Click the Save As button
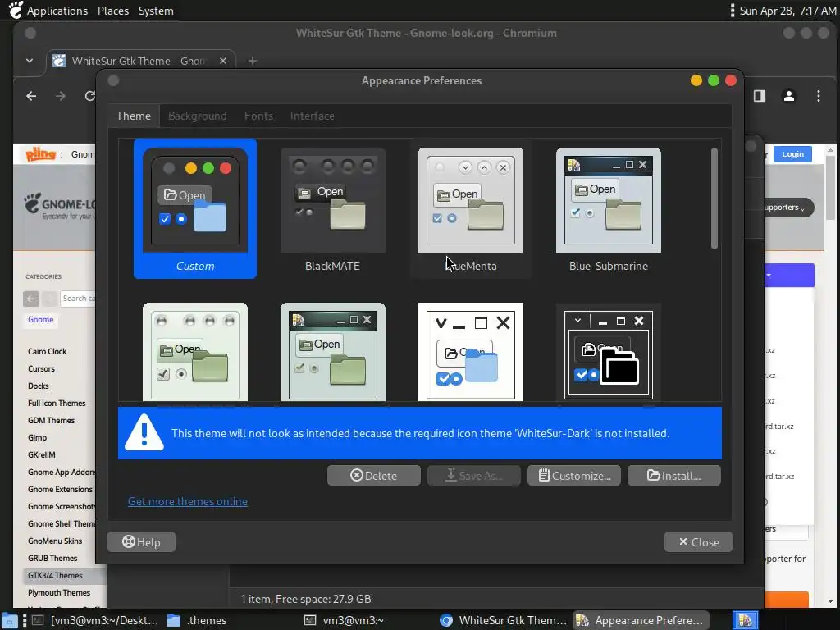This screenshot has width=840, height=630. (473, 476)
